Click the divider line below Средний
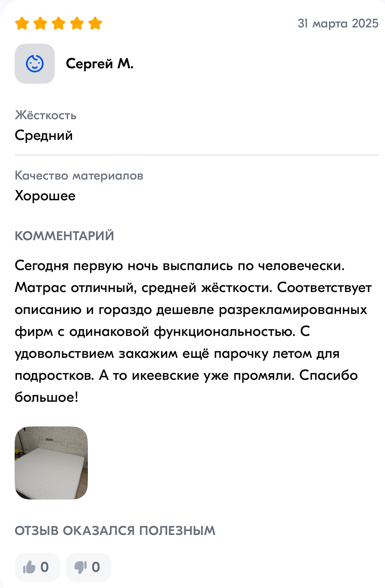 tap(197, 155)
